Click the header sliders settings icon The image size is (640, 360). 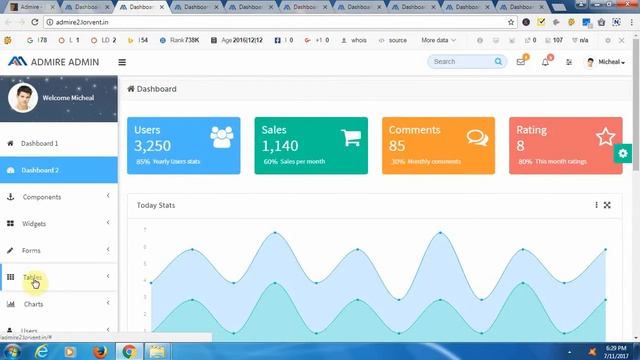pyautogui.click(x=569, y=62)
